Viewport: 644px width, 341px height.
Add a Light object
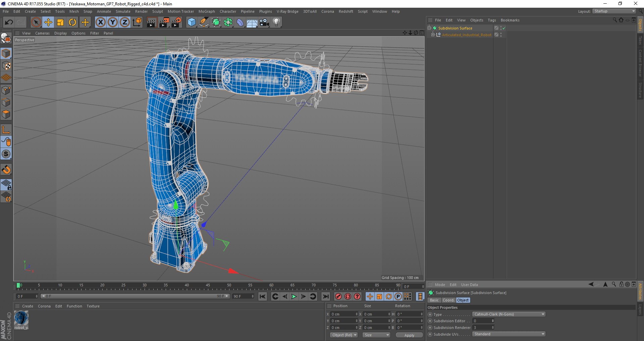tap(276, 22)
